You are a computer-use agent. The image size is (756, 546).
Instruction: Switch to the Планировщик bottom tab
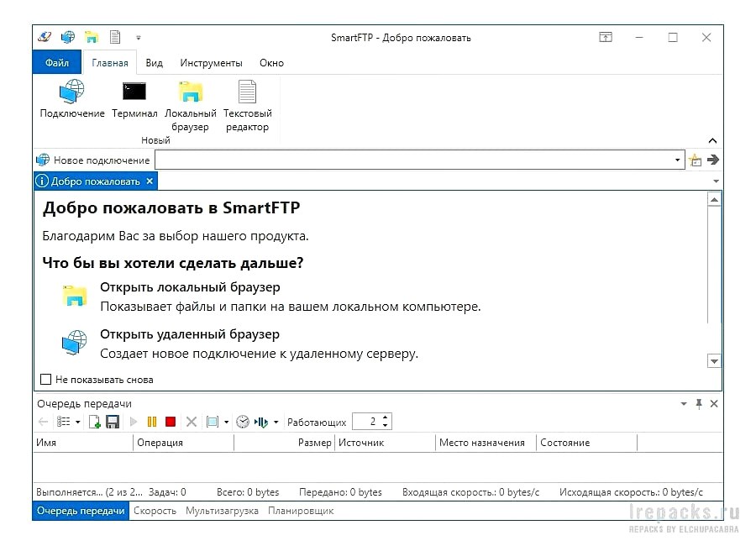(301, 511)
